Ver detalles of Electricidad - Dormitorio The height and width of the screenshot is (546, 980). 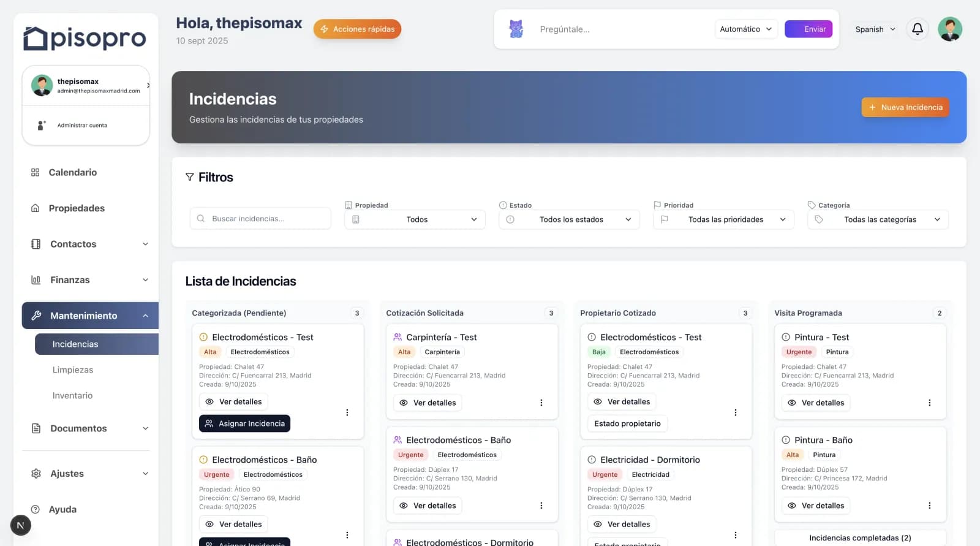point(622,524)
